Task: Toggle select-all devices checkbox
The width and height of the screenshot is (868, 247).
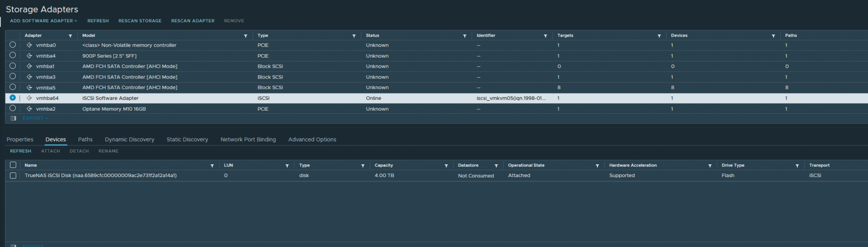Action: (13, 165)
